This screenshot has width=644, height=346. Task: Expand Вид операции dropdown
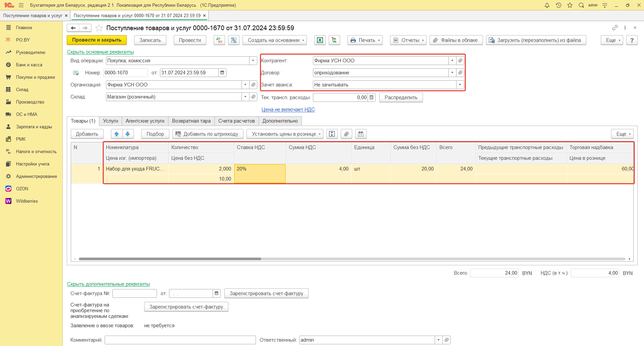click(x=253, y=61)
